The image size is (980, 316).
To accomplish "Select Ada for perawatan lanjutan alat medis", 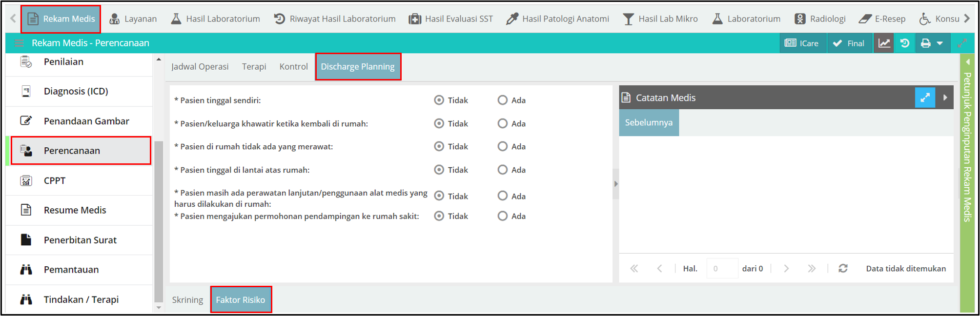I will (x=503, y=196).
